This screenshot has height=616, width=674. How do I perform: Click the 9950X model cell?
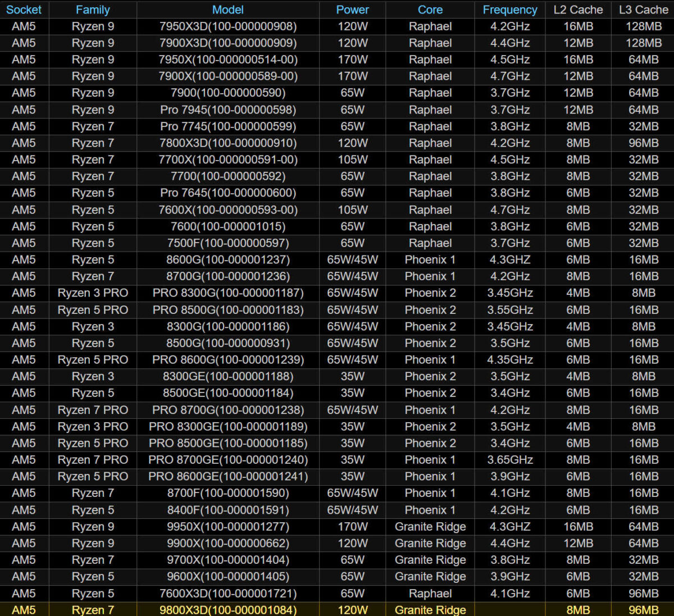click(x=227, y=527)
